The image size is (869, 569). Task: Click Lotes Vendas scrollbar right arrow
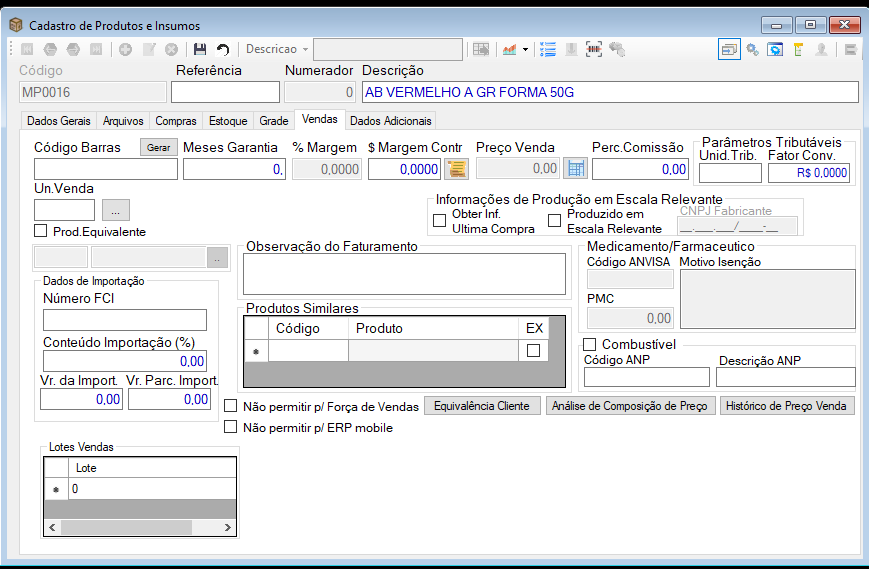tap(228, 527)
